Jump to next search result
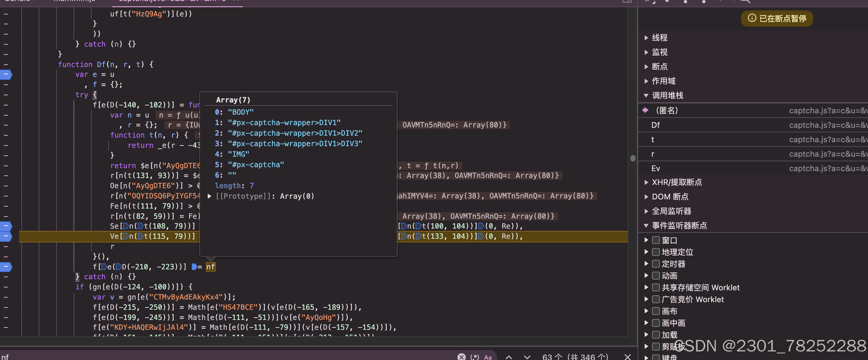 point(527,357)
